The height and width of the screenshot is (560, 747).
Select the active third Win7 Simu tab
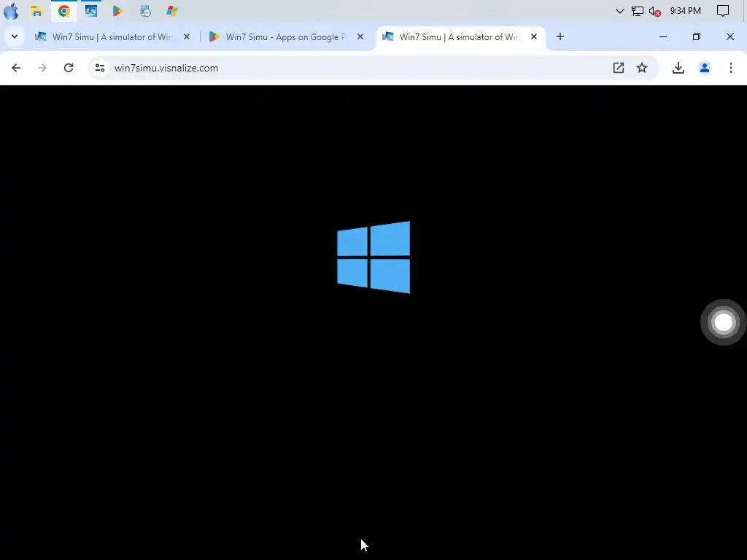pos(460,36)
